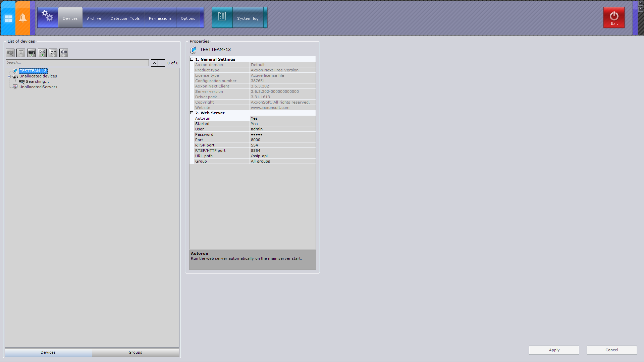Click the add SMS notifier icon
The height and width of the screenshot is (362, 644).
coord(53,53)
